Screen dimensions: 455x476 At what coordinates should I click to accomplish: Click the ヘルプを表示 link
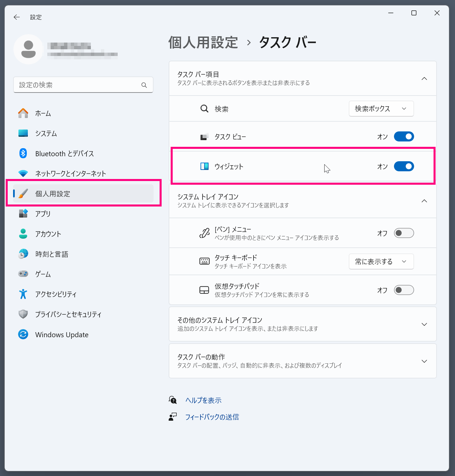(x=204, y=400)
